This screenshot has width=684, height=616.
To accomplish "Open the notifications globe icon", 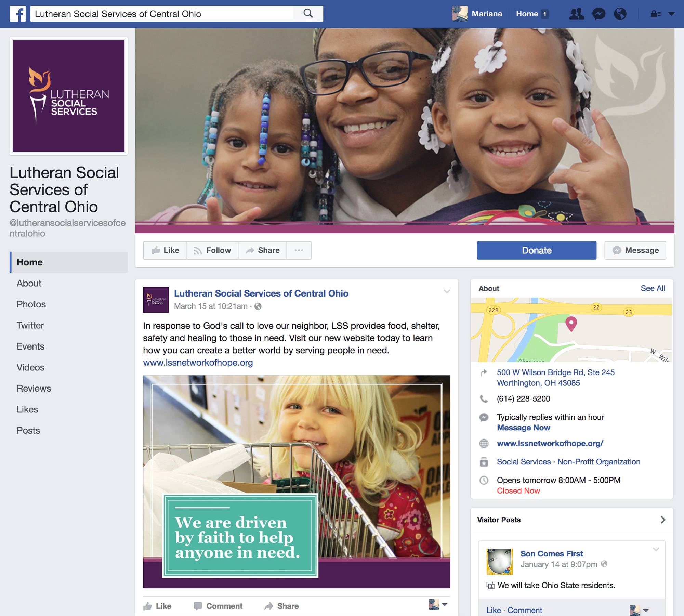I will [620, 14].
